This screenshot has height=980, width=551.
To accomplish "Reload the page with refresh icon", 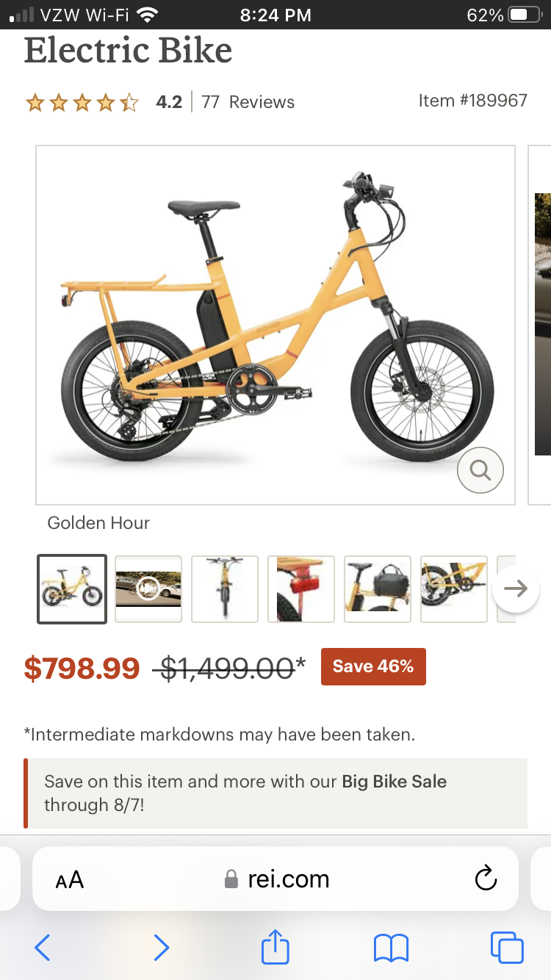I will (486, 879).
